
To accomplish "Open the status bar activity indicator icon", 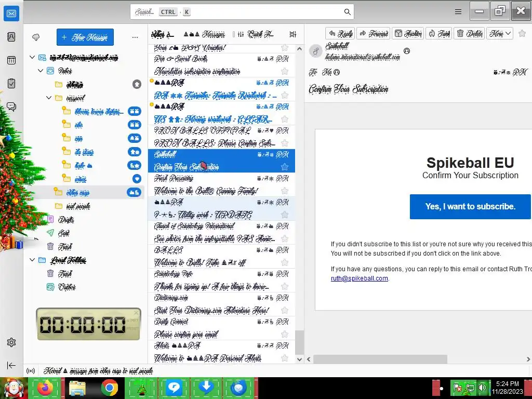I will tap(31, 371).
